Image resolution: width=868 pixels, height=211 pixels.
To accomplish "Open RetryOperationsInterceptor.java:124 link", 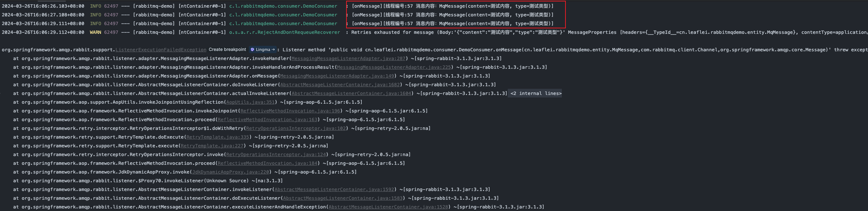I will [x=276, y=155].
